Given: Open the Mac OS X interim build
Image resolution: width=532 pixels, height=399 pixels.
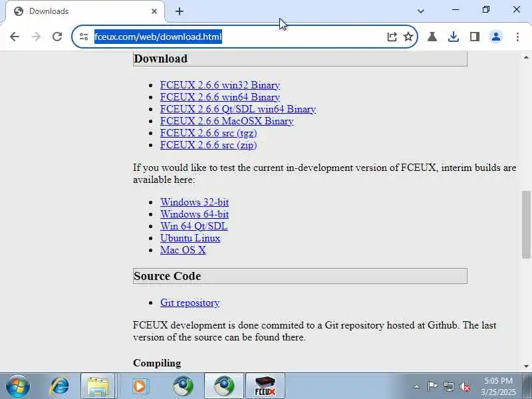Looking at the screenshot, I should (x=183, y=250).
